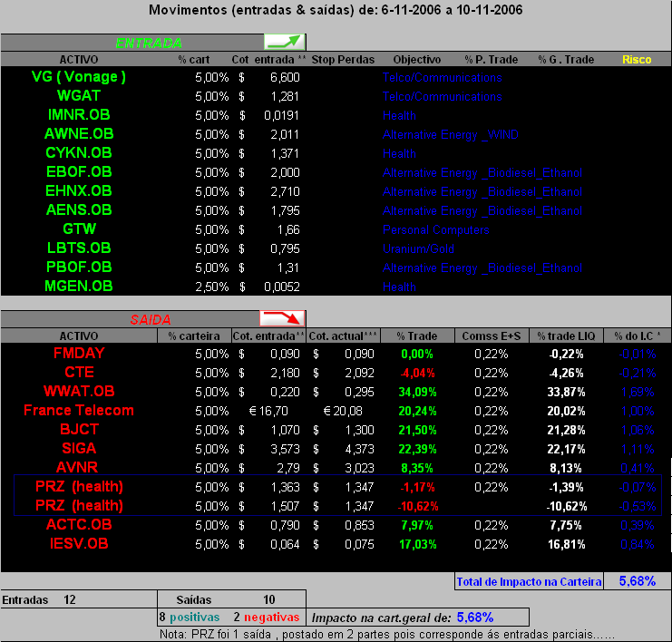Select the BJCT ticker cell

[x=79, y=429]
